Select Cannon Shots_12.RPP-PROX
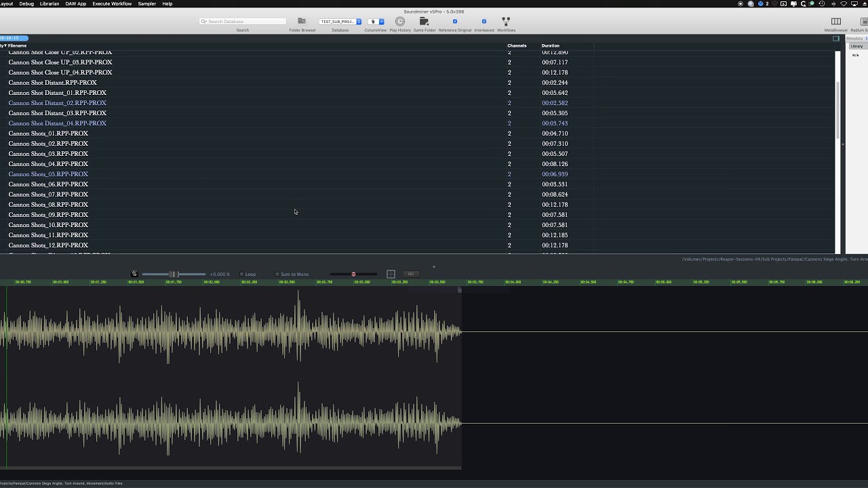Image resolution: width=868 pixels, height=488 pixels. (x=48, y=245)
